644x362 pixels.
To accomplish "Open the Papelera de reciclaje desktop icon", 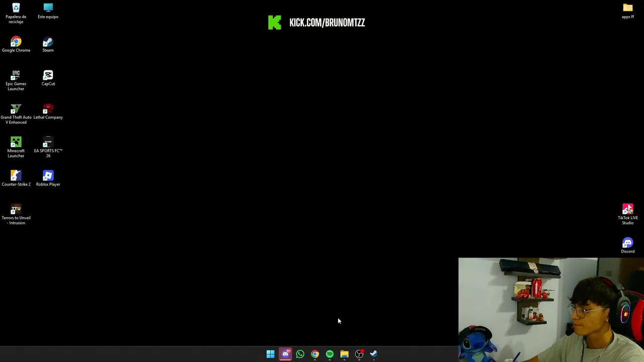I will click(x=16, y=13).
